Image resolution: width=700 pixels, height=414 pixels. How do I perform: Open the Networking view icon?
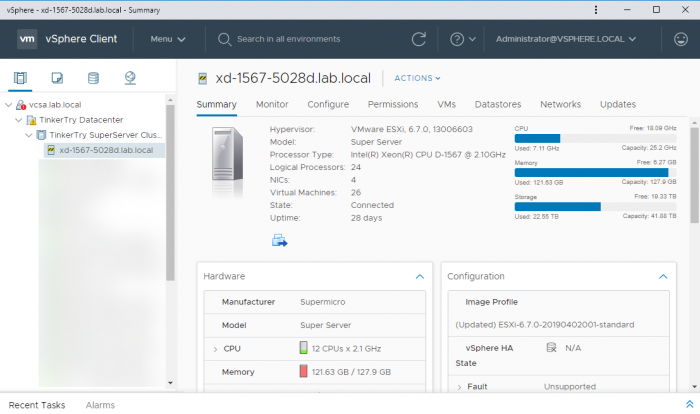pos(130,78)
